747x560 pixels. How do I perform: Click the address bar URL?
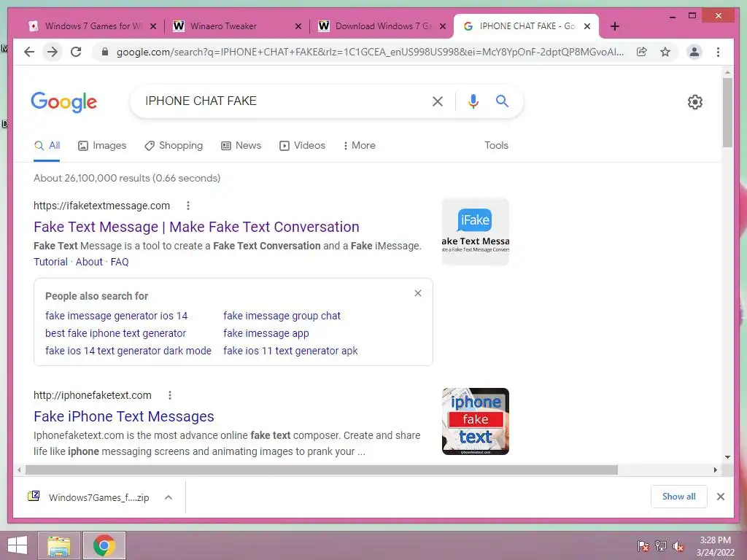pyautogui.click(x=370, y=52)
